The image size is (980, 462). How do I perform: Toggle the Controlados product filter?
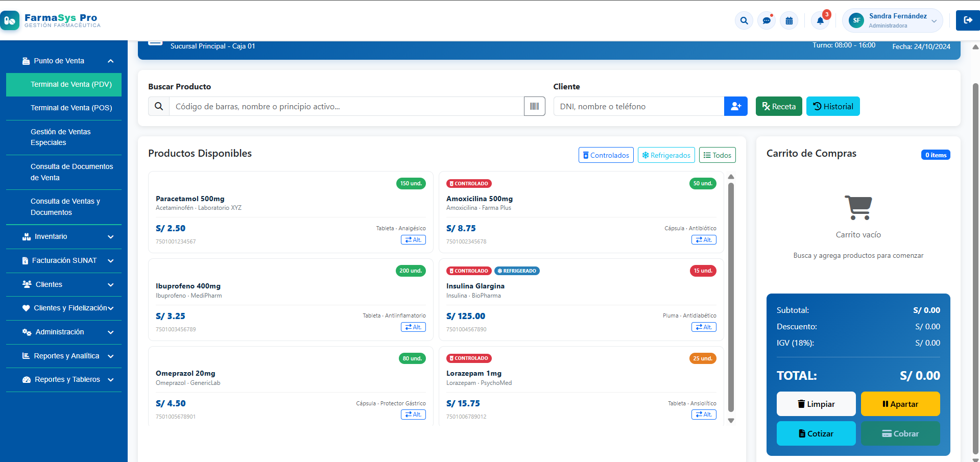606,155
